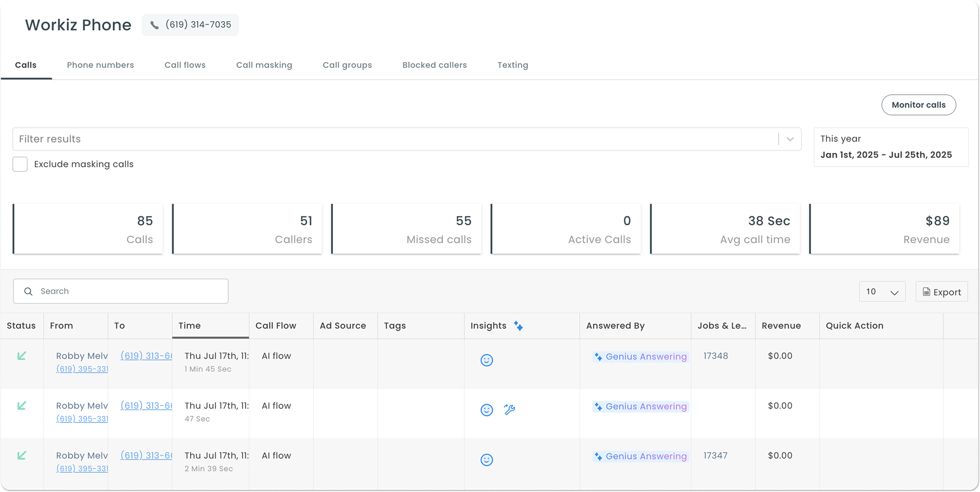Click the phone handset icon beside the number
The width and height of the screenshot is (980, 492).
click(x=154, y=25)
